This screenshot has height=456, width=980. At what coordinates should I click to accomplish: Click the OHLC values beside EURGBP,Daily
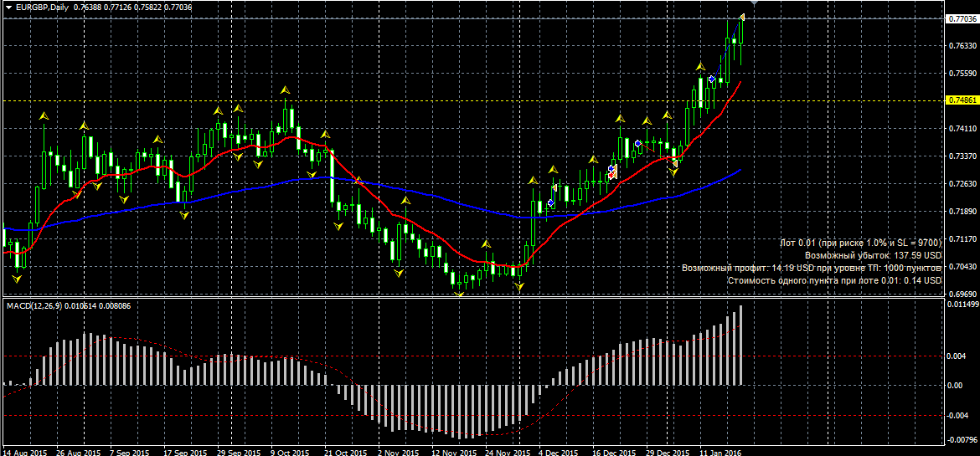coord(132,8)
